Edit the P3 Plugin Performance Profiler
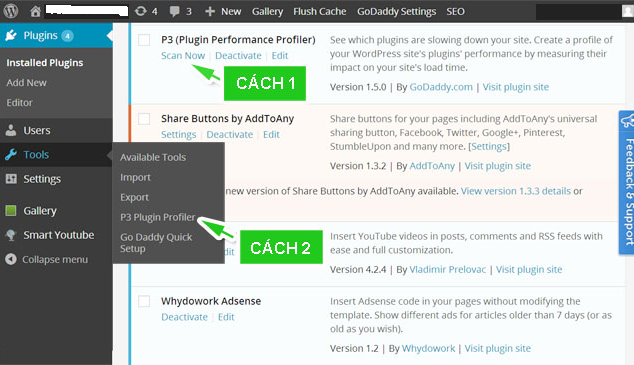The image size is (634, 365). point(280,55)
